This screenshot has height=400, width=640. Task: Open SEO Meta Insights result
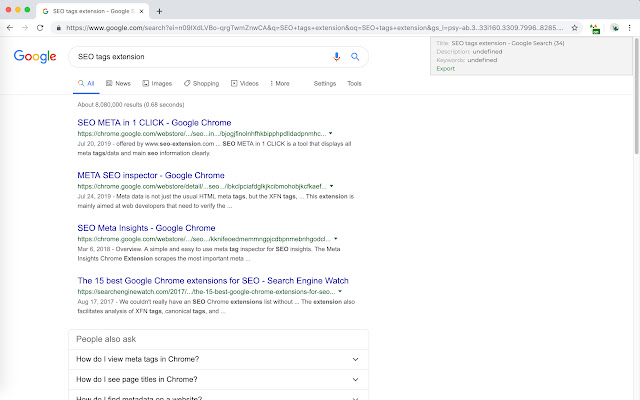click(x=146, y=228)
